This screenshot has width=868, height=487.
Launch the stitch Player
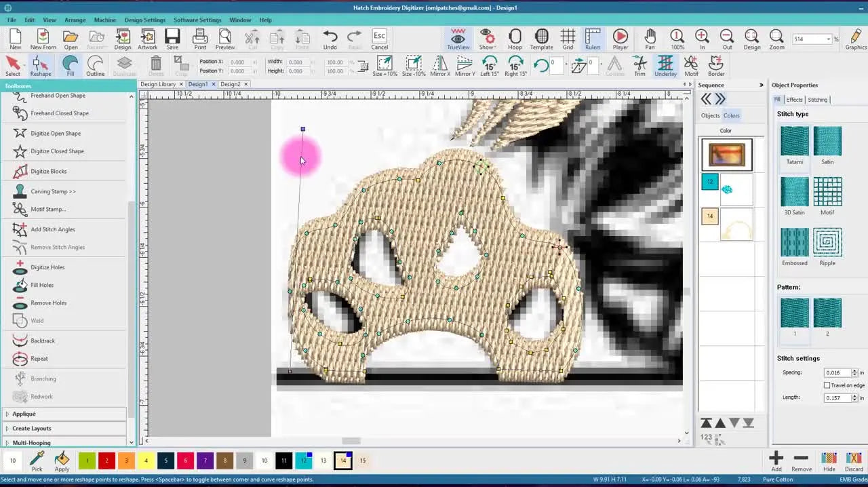click(620, 39)
